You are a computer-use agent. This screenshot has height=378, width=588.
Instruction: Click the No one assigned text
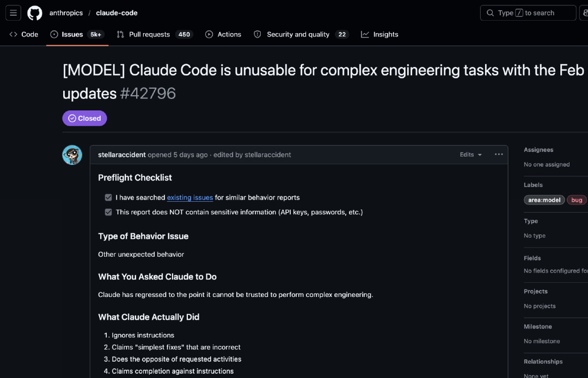(547, 164)
